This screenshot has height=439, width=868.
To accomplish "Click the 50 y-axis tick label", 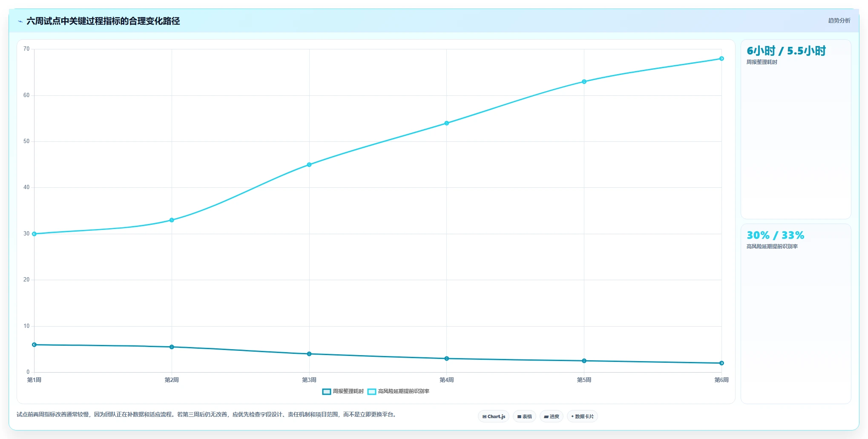I will tap(26, 141).
